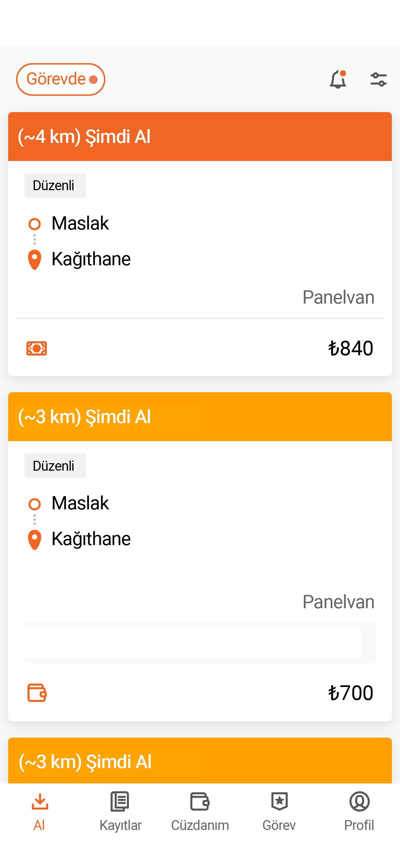Select the Düzenli tag on first job
Viewport: 400px width, 868px height.
point(55,185)
